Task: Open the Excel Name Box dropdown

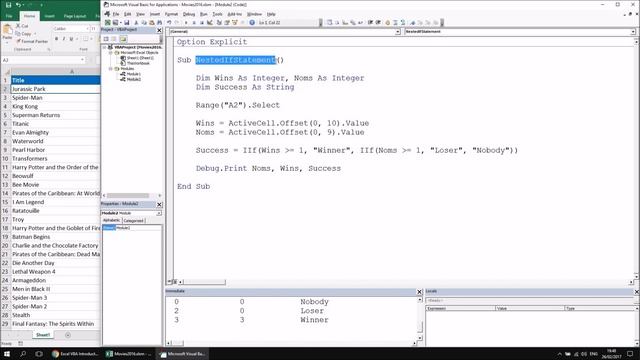Action: [x=82, y=60]
